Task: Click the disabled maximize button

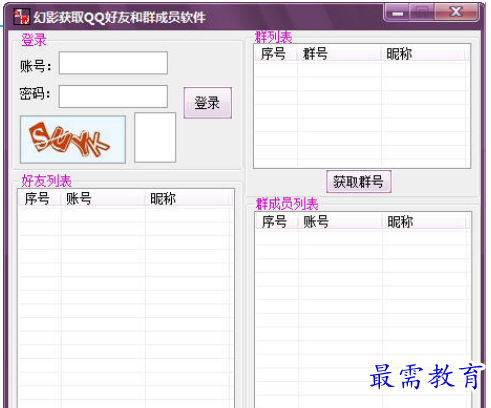Action: [x=422, y=13]
